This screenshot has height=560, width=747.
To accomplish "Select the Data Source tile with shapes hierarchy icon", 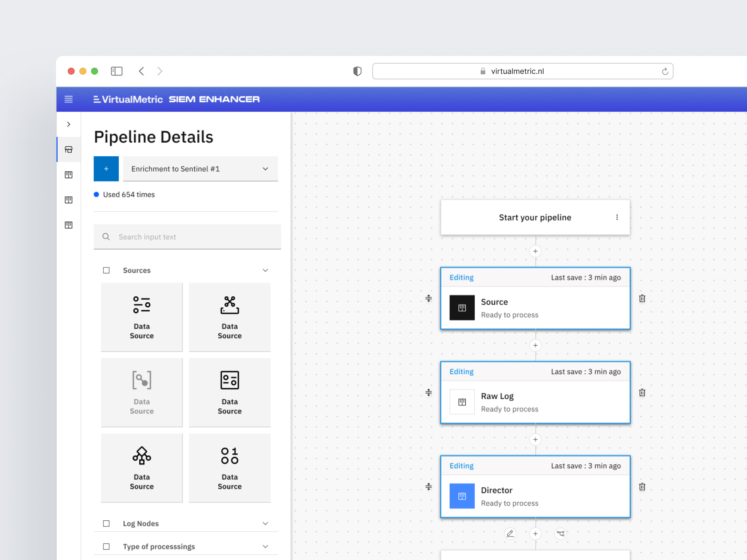I will pyautogui.click(x=142, y=468).
